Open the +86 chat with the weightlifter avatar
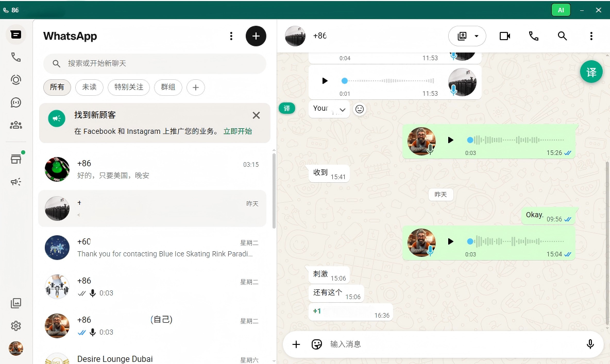This screenshot has width=610, height=364. [152, 287]
